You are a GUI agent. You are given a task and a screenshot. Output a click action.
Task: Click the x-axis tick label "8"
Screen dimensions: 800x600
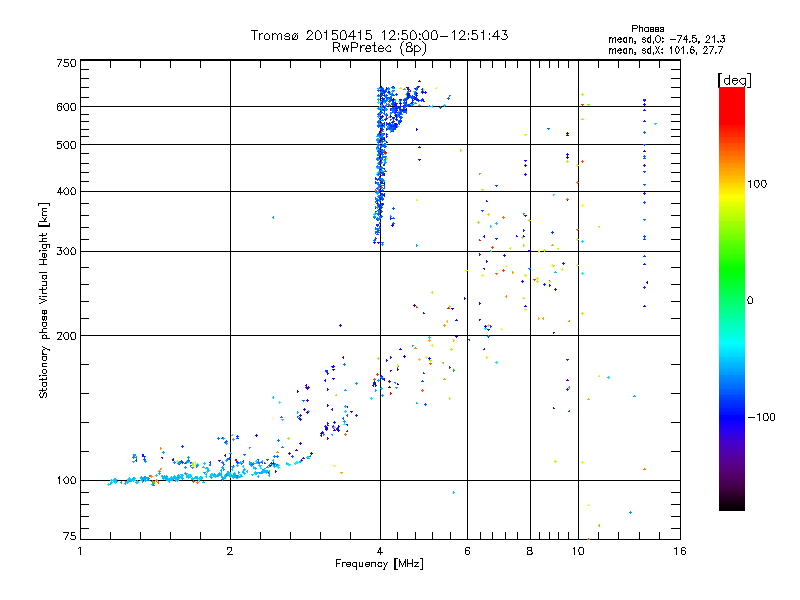point(530,551)
